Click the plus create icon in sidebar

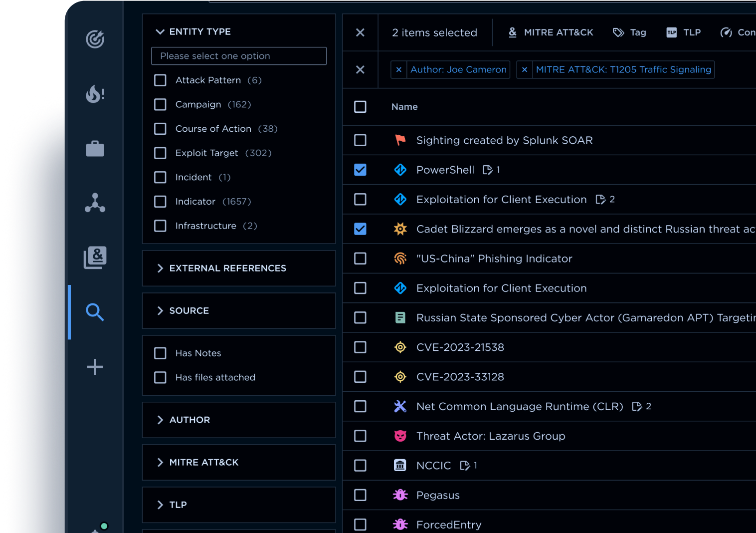(x=95, y=367)
